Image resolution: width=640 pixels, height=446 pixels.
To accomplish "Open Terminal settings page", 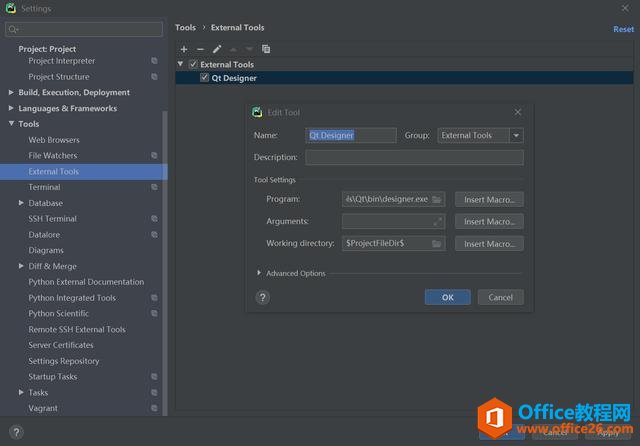I will point(44,187).
